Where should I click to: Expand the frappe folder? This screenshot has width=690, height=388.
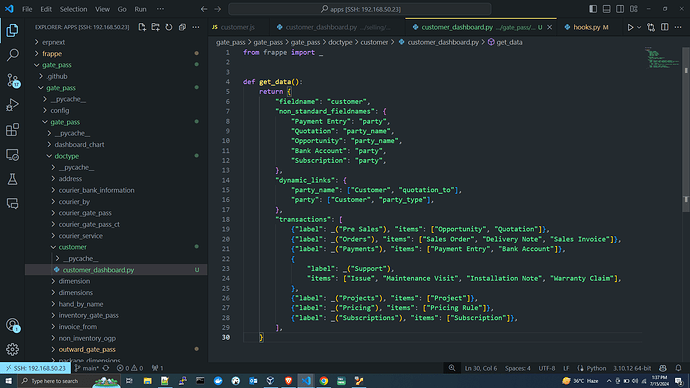coord(52,54)
